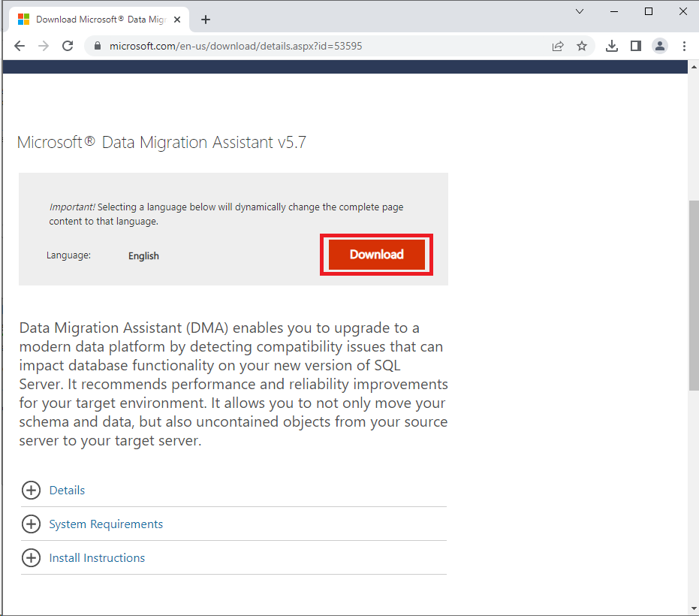Click the heading Microsoft Data Migration Assistant v5.7
This screenshot has width=699, height=616.
(161, 142)
